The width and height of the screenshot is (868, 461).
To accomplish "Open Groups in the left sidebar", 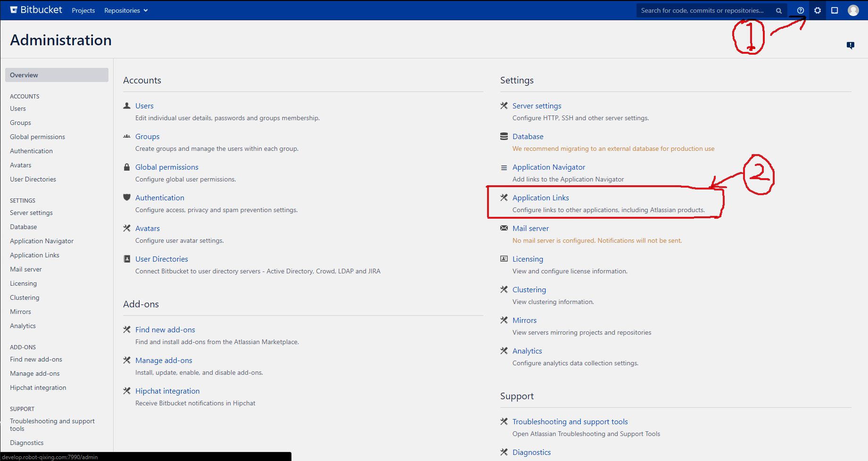I will tap(20, 123).
